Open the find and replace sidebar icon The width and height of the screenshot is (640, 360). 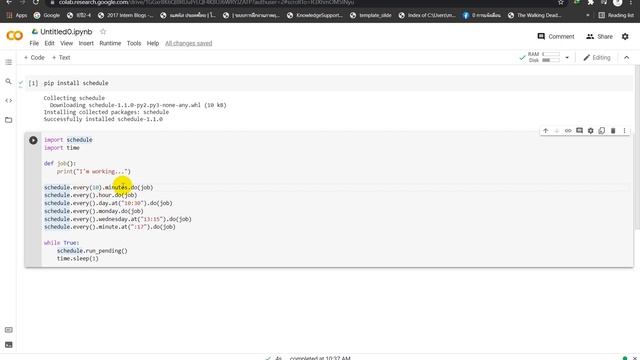point(9,81)
